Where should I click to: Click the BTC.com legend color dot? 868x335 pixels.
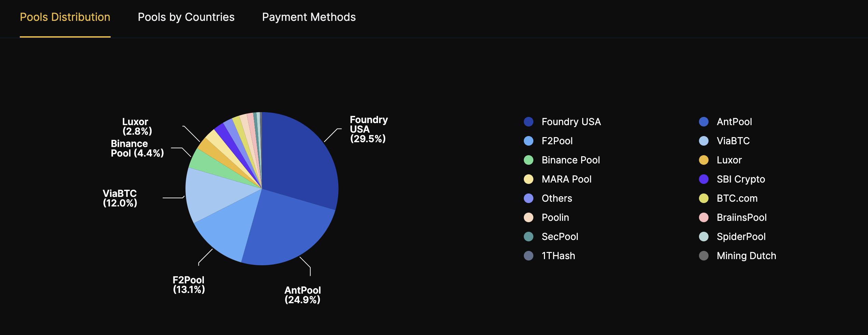[704, 198]
